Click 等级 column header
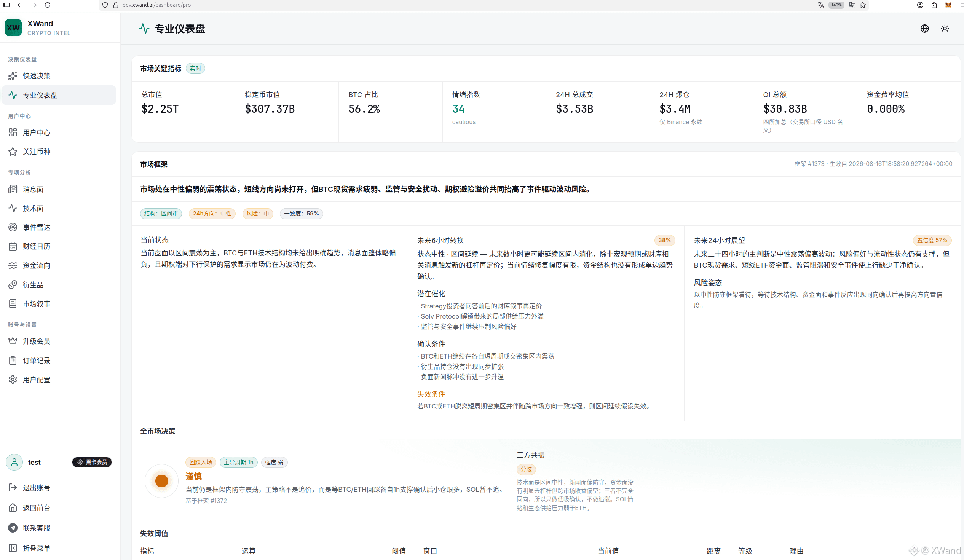This screenshot has height=560, width=964. tap(745, 551)
